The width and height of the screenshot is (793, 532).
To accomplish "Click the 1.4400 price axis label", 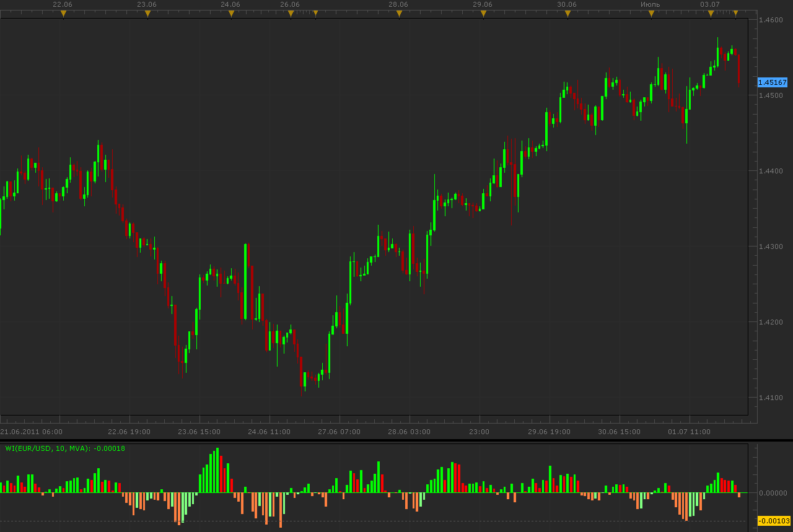I will point(771,171).
